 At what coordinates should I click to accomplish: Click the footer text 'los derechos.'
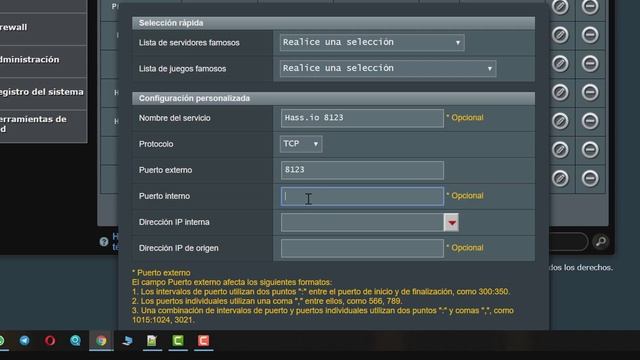coord(588,268)
